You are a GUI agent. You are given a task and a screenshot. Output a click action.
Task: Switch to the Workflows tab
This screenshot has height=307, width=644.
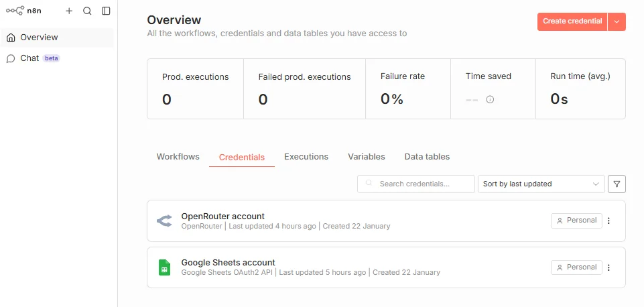coord(178,157)
